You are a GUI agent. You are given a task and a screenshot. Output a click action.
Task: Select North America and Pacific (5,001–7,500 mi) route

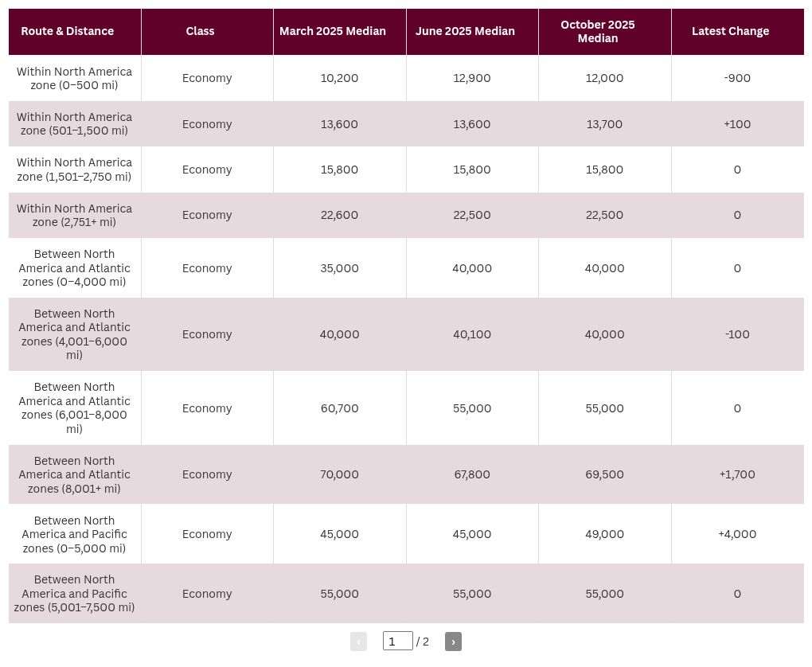click(x=75, y=594)
